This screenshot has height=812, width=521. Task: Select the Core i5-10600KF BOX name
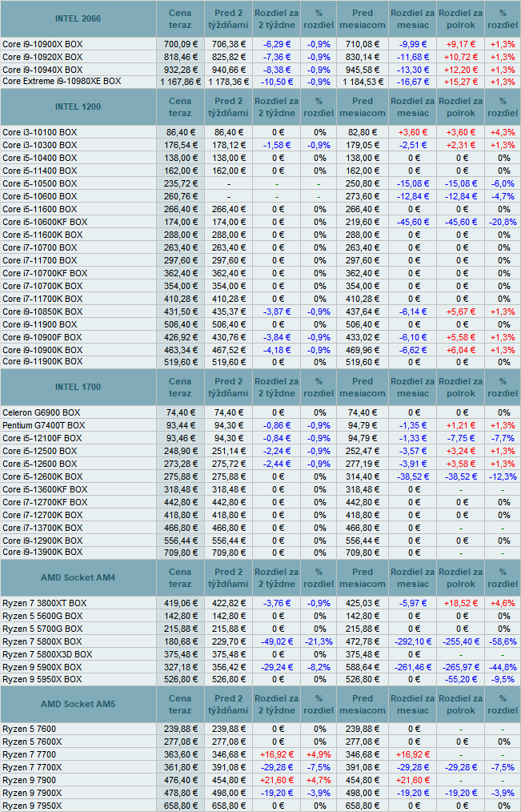(x=45, y=222)
